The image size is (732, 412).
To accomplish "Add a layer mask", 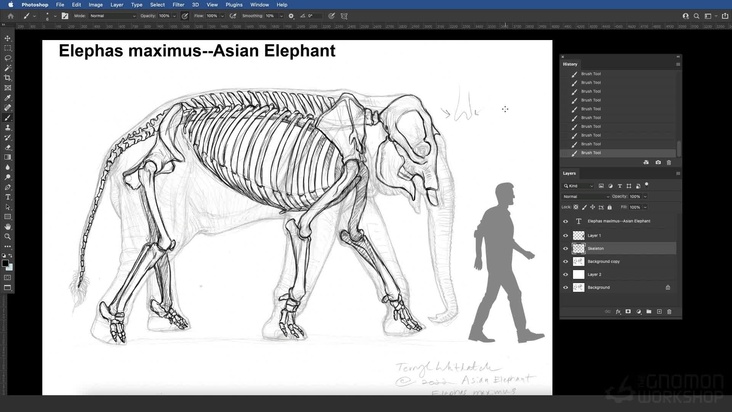I will pos(628,312).
